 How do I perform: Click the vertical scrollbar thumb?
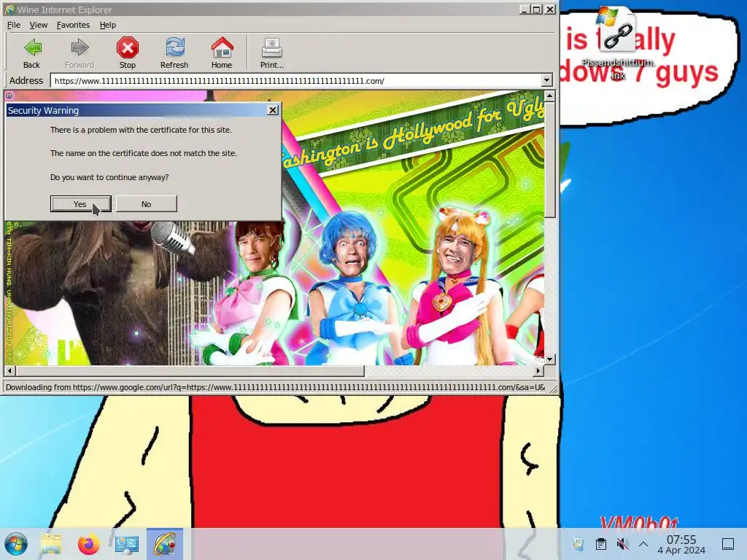550,159
